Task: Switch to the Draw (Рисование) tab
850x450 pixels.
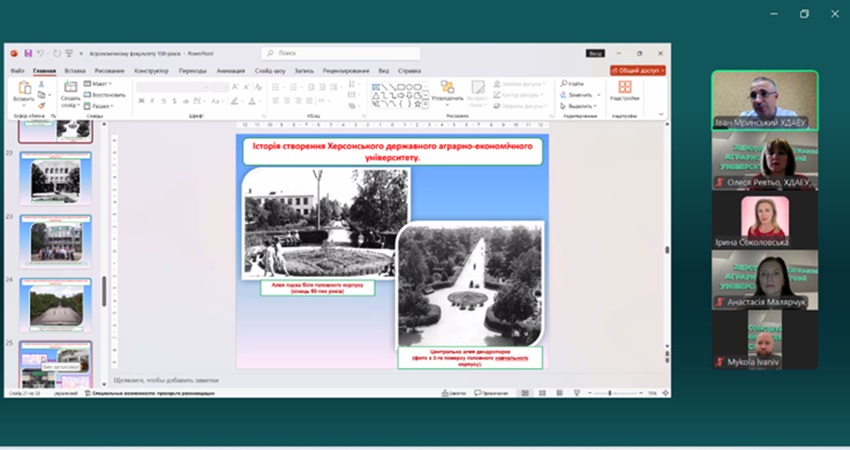Action: point(110,71)
